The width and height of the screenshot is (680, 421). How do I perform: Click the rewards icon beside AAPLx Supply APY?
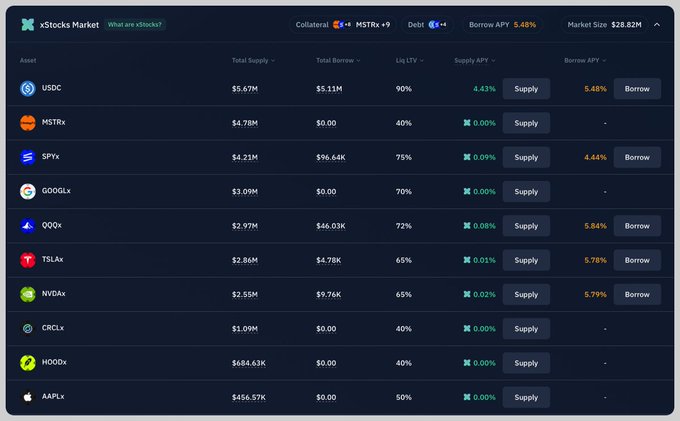[467, 397]
